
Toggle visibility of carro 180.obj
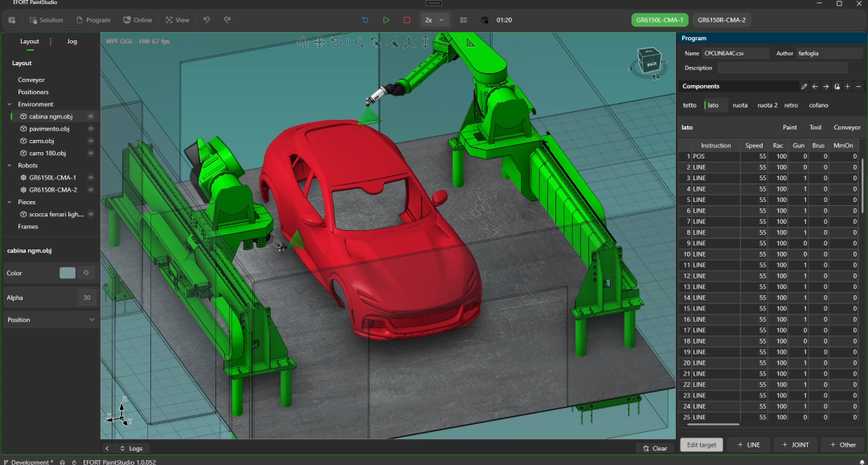coord(91,153)
